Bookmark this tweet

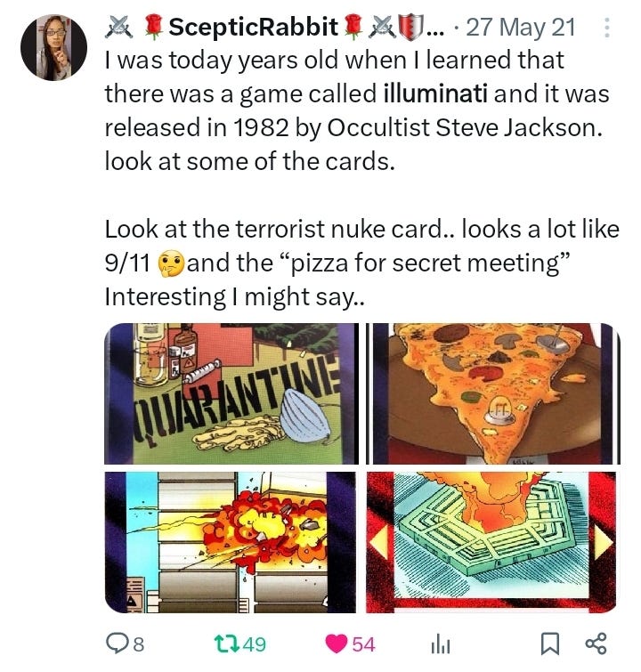click(549, 644)
